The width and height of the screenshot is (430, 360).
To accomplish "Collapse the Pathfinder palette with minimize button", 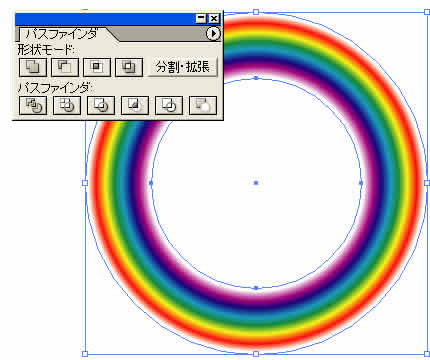I will tap(201, 19).
